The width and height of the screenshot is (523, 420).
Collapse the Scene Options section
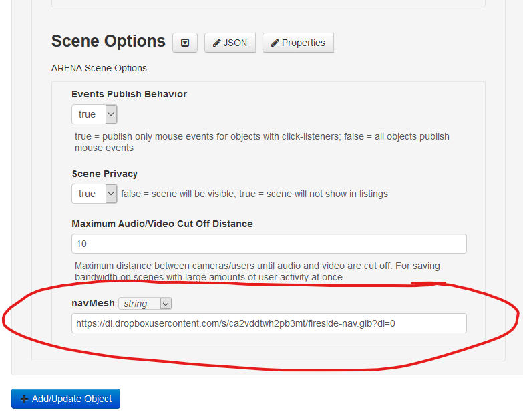coord(185,43)
